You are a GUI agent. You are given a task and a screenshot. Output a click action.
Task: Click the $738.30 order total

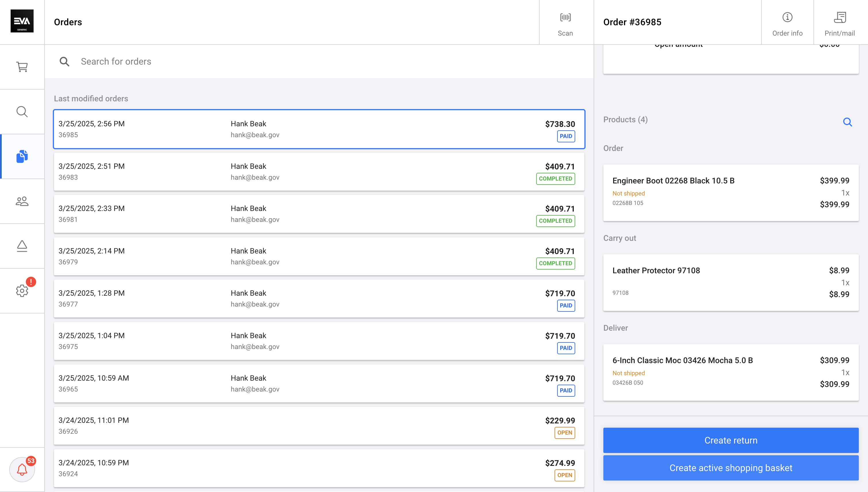(560, 124)
